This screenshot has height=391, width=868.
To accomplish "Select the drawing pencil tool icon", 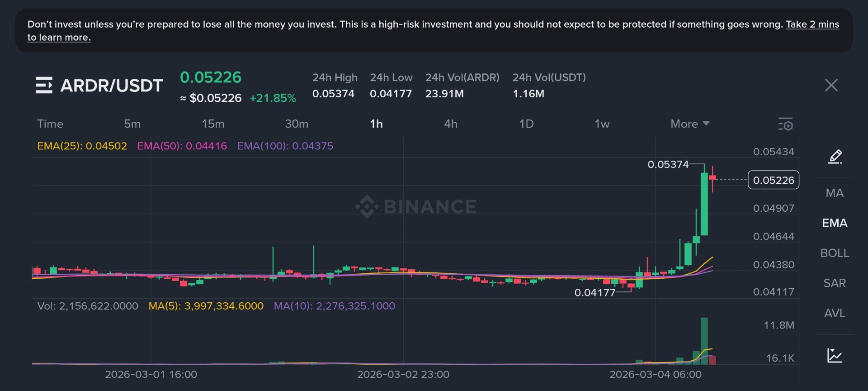I will [835, 157].
